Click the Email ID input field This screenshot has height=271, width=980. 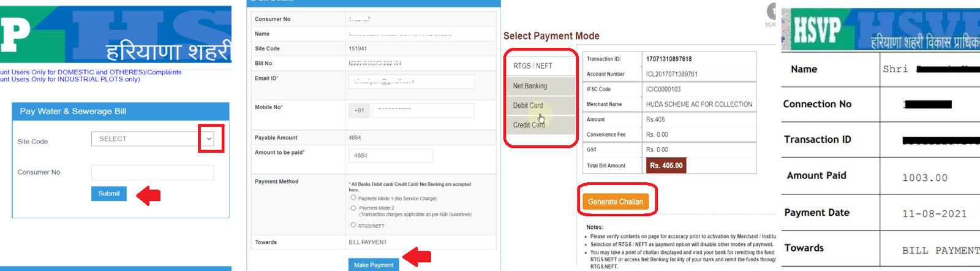point(411,82)
